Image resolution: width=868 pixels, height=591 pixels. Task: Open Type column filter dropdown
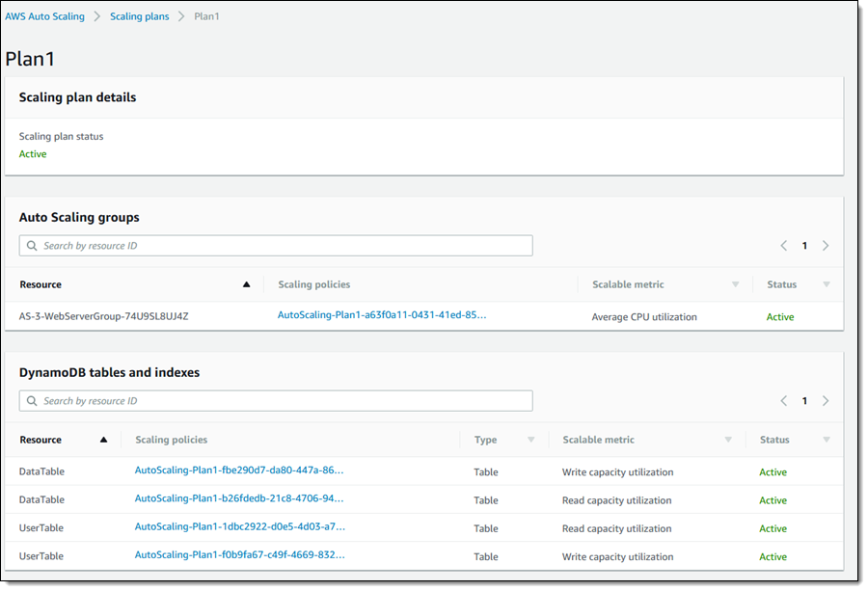[530, 440]
